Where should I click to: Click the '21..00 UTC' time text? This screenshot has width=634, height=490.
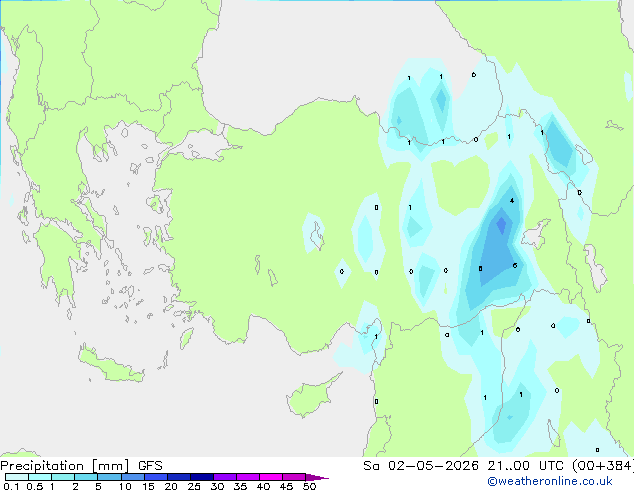(525, 466)
